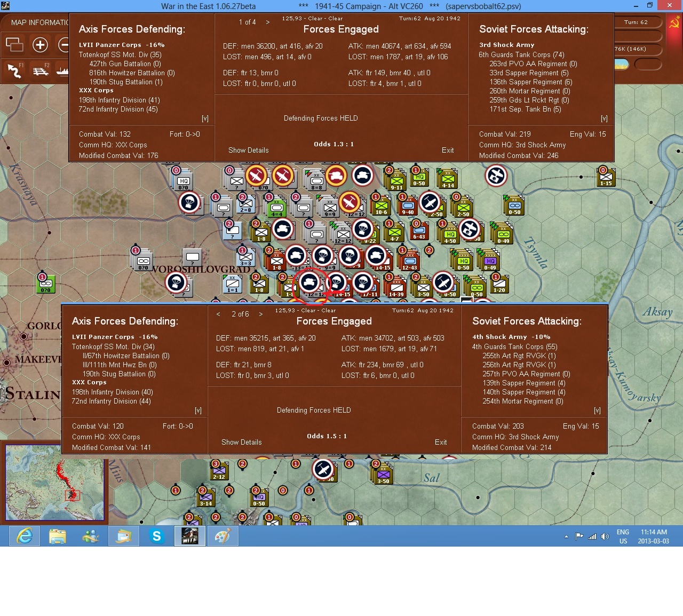The width and height of the screenshot is (683, 616).
Task: Select the 3-14 purple unit counter
Action: pyautogui.click(x=205, y=498)
